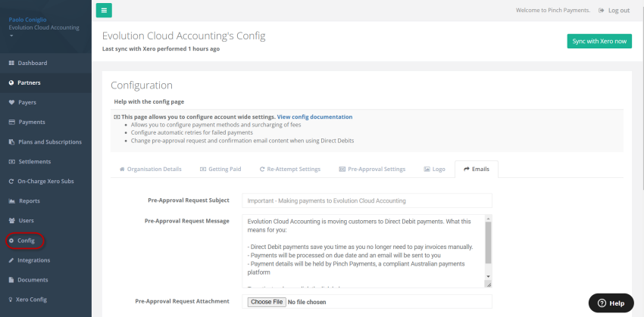Image resolution: width=644 pixels, height=317 pixels.
Task: Click the Config gear icon
Action: tap(11, 241)
